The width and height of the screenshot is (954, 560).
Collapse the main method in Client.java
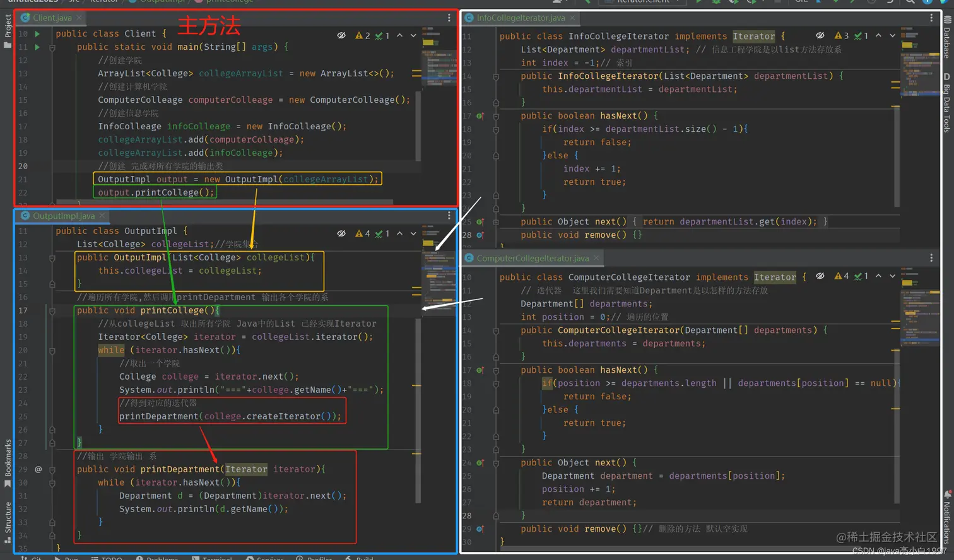tap(52, 47)
